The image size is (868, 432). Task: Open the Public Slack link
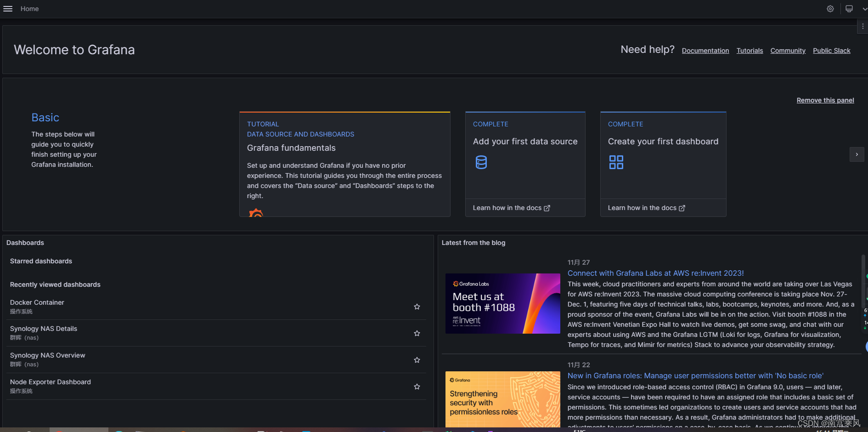tap(831, 51)
